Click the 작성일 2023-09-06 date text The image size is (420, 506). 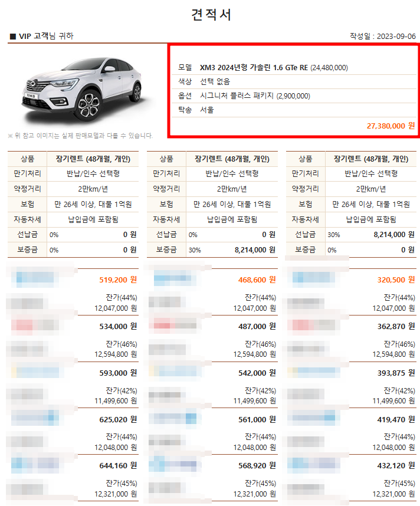coord(383,36)
